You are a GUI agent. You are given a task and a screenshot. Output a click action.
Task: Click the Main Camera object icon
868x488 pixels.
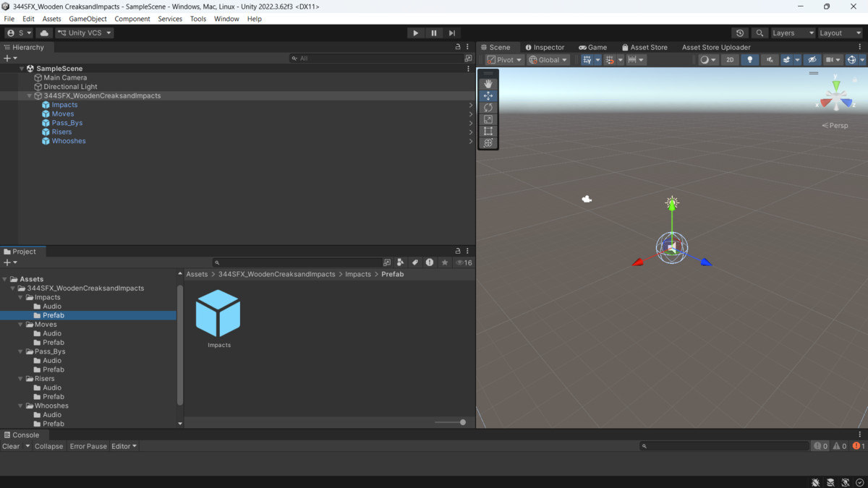[x=38, y=77]
